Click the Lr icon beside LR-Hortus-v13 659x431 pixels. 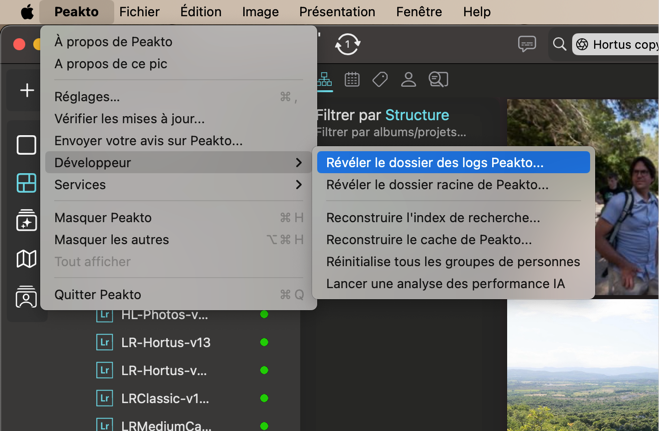[x=104, y=342]
